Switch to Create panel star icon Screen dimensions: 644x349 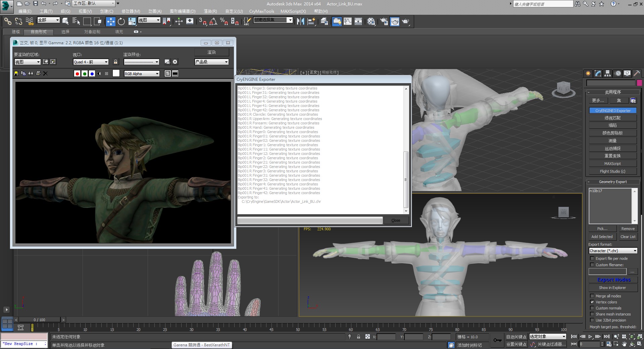point(588,73)
